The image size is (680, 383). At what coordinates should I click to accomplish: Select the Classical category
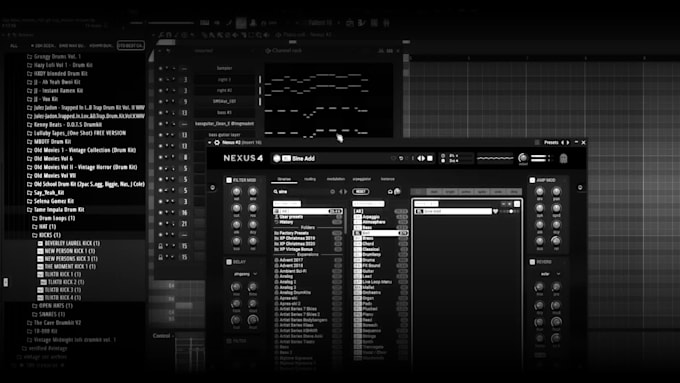click(381, 249)
